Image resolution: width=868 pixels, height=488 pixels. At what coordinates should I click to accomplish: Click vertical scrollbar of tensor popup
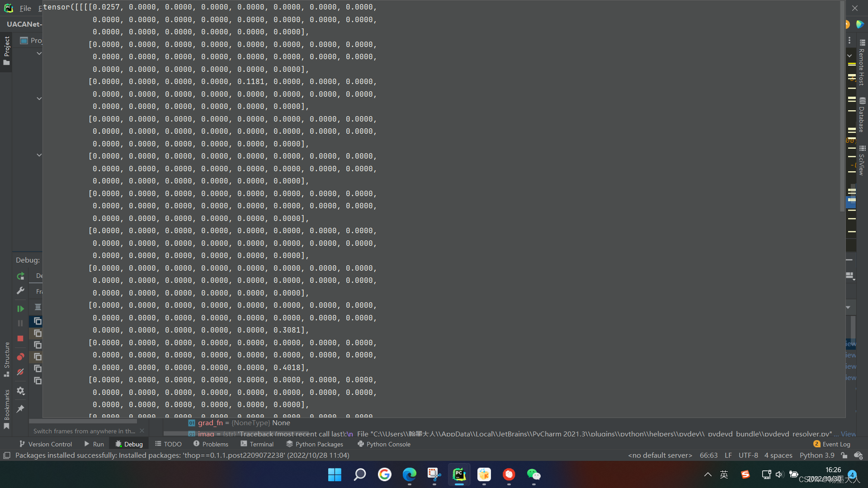coord(842,106)
